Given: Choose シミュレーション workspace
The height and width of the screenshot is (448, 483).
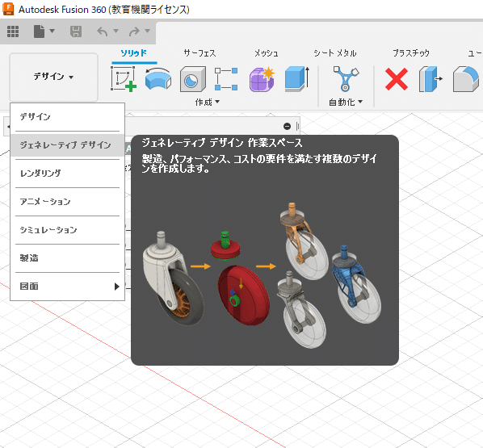Looking at the screenshot, I should 68,230.
